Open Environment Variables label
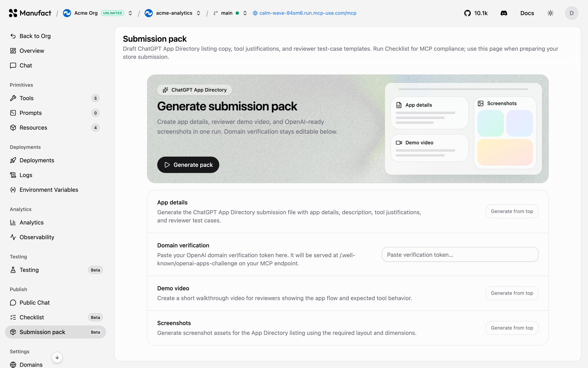 (x=49, y=190)
